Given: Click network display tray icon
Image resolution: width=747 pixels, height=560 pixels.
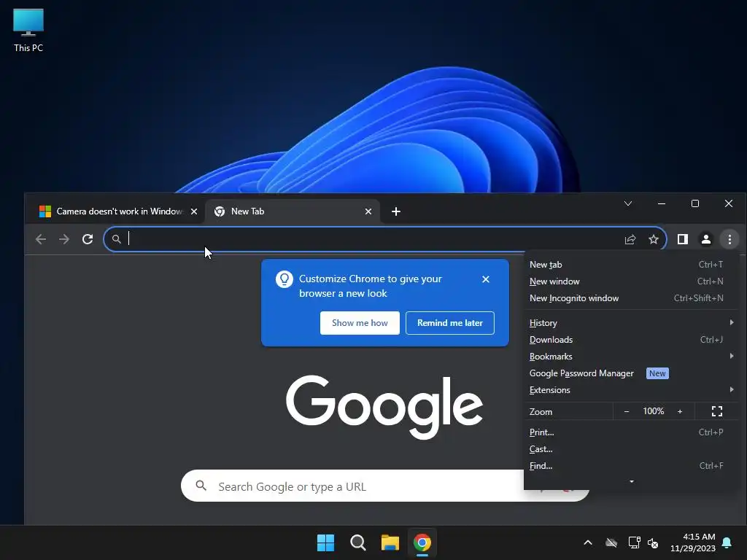Looking at the screenshot, I should [x=634, y=542].
